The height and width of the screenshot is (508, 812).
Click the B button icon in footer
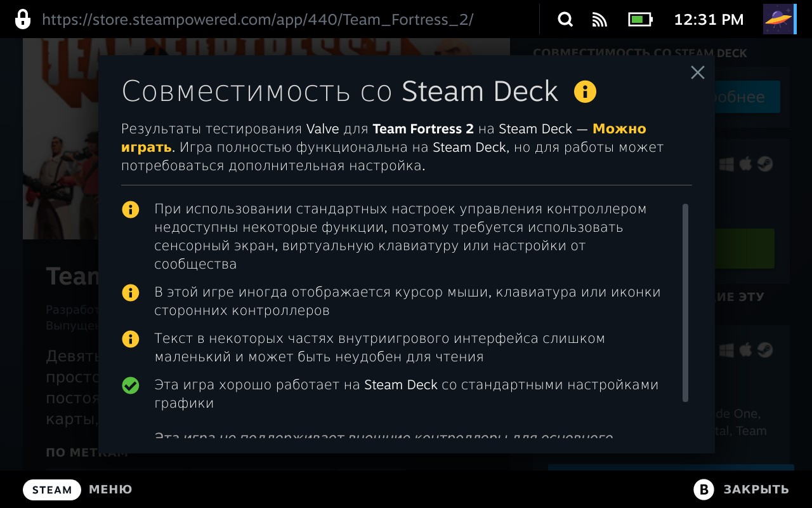(x=704, y=490)
